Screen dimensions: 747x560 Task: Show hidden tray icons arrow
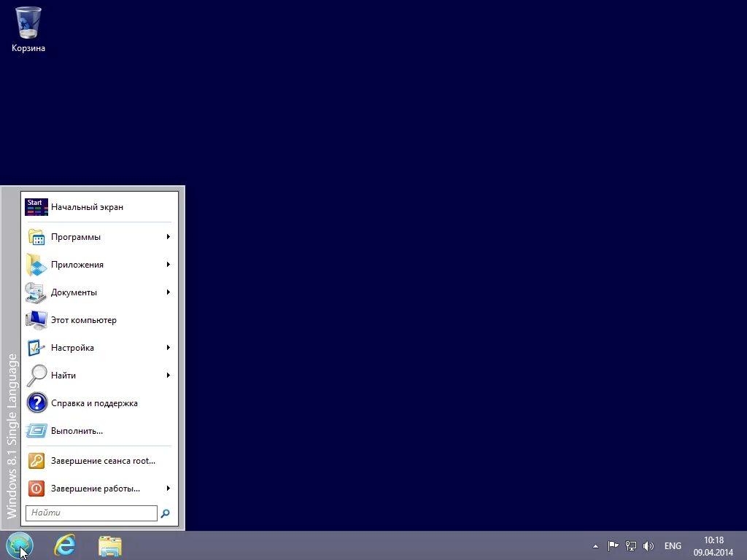pyautogui.click(x=595, y=546)
